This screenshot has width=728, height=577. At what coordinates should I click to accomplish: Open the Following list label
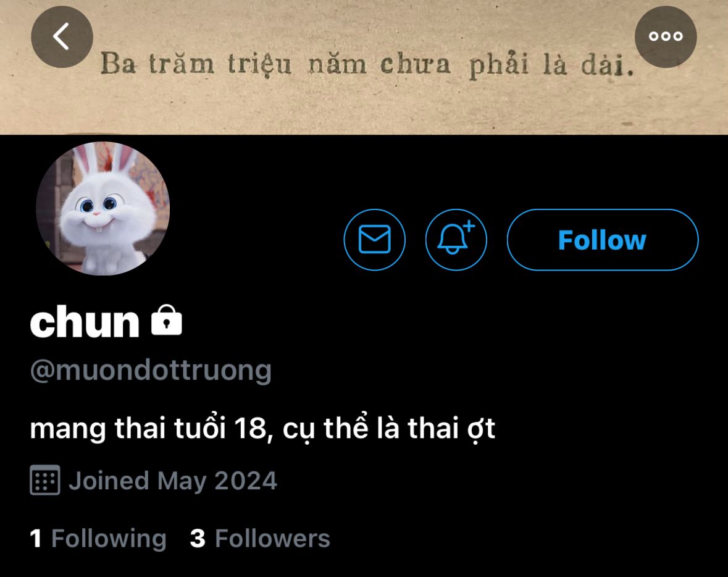[x=109, y=539]
